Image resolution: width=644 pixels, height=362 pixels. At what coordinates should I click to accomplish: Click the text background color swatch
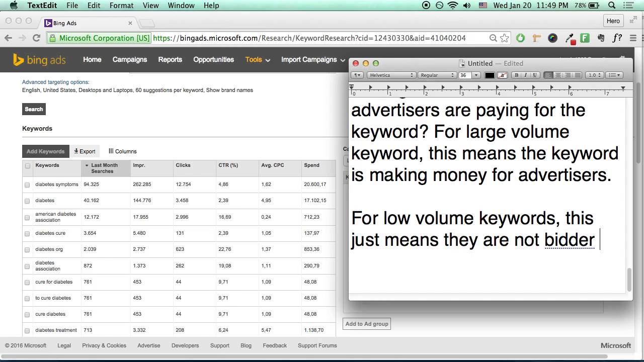[x=502, y=75]
